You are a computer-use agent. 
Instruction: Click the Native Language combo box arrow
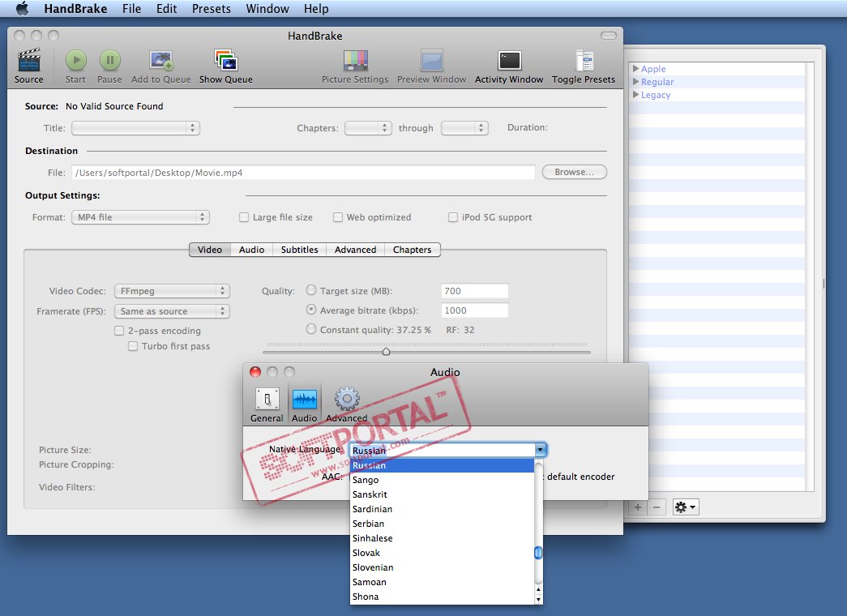pyautogui.click(x=540, y=450)
